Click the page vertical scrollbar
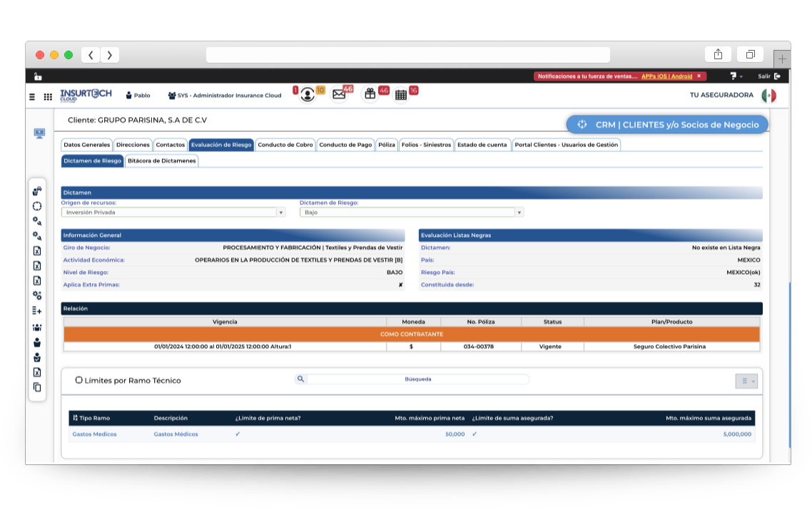 pos(789,365)
